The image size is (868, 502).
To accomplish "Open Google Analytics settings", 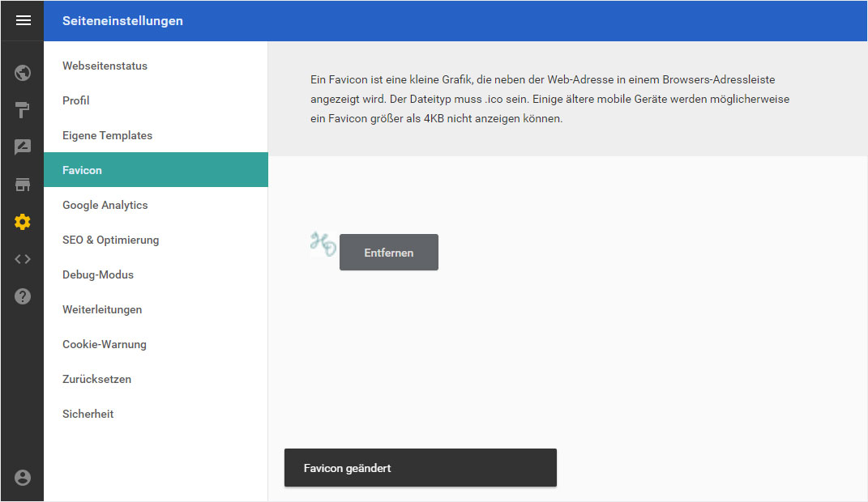I will click(156, 205).
